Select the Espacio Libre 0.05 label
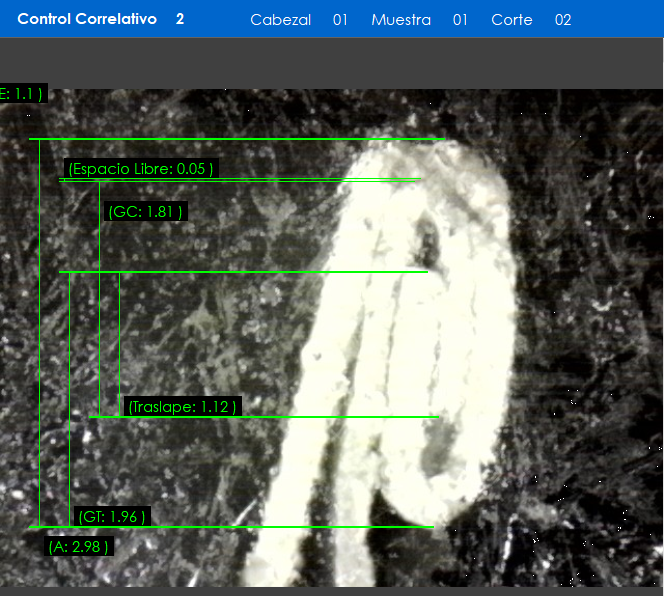664x596 pixels. [140, 169]
